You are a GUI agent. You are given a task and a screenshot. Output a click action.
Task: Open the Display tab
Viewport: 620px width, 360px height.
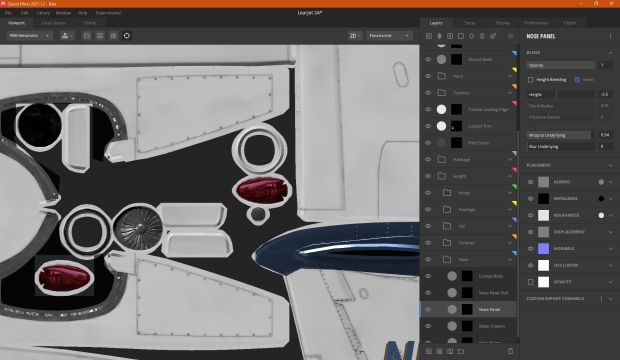click(x=503, y=23)
